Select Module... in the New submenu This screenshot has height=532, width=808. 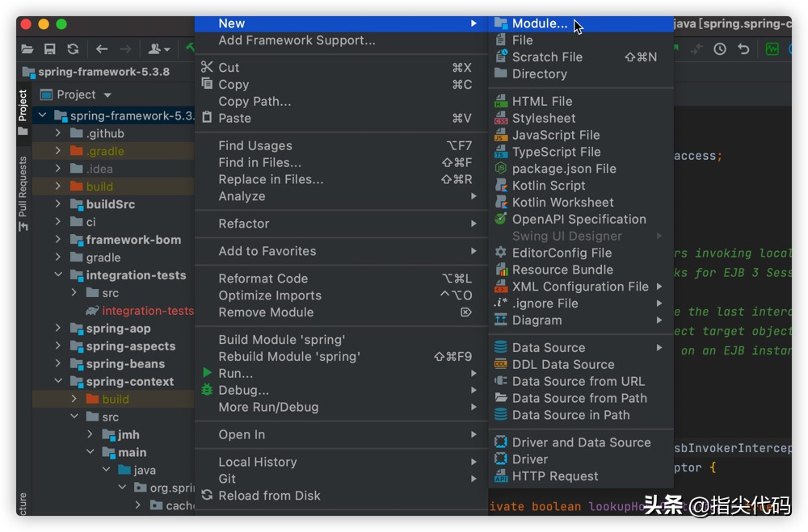(x=581, y=23)
